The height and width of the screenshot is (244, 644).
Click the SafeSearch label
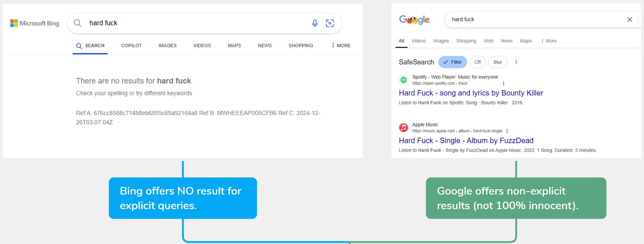point(416,62)
